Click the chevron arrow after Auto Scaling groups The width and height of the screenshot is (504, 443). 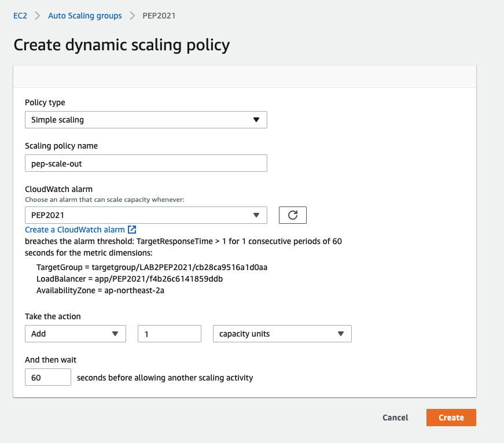coord(133,16)
